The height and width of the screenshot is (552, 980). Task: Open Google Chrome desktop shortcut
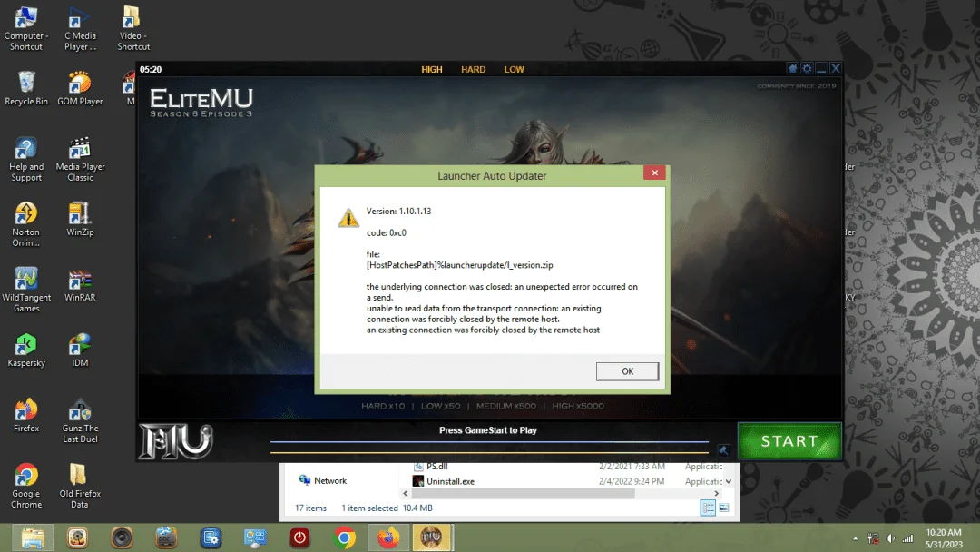[x=25, y=487]
